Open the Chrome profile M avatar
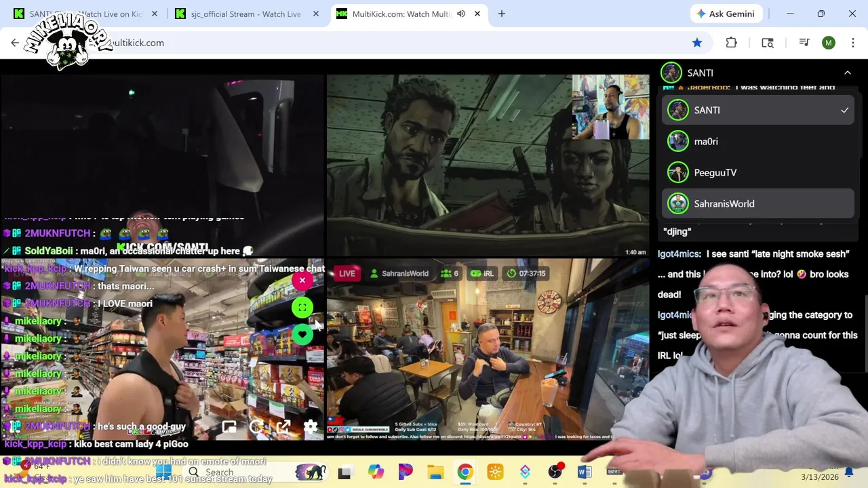This screenshot has height=488, width=868. pyautogui.click(x=829, y=43)
